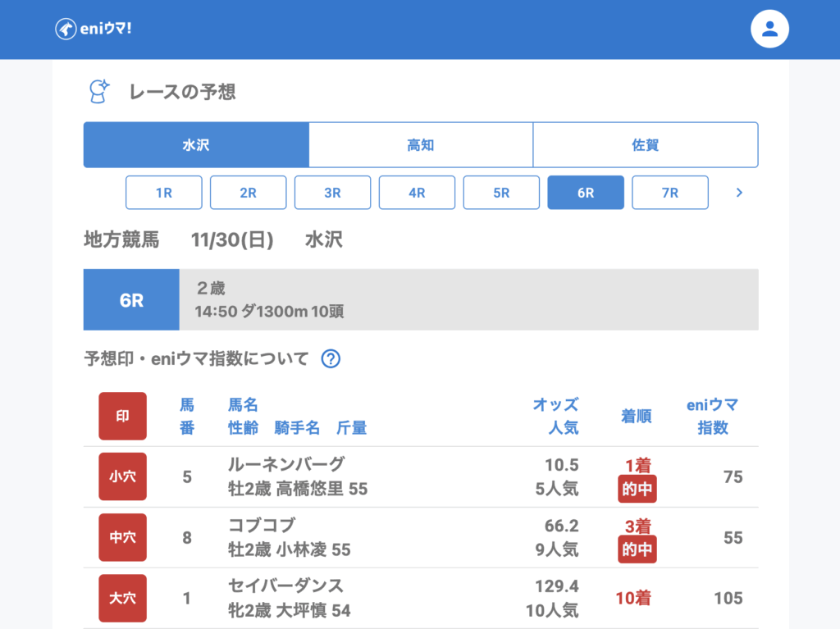Switch to the 佐賀 racecourse tab
Viewport: 840px width, 629px height.
coord(645,145)
